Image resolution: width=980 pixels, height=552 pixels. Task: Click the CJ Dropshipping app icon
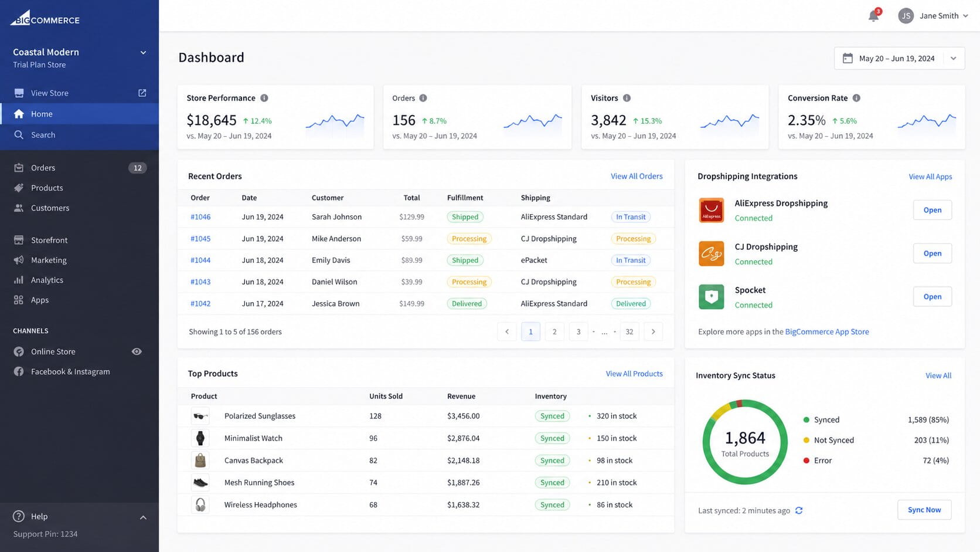[711, 253]
